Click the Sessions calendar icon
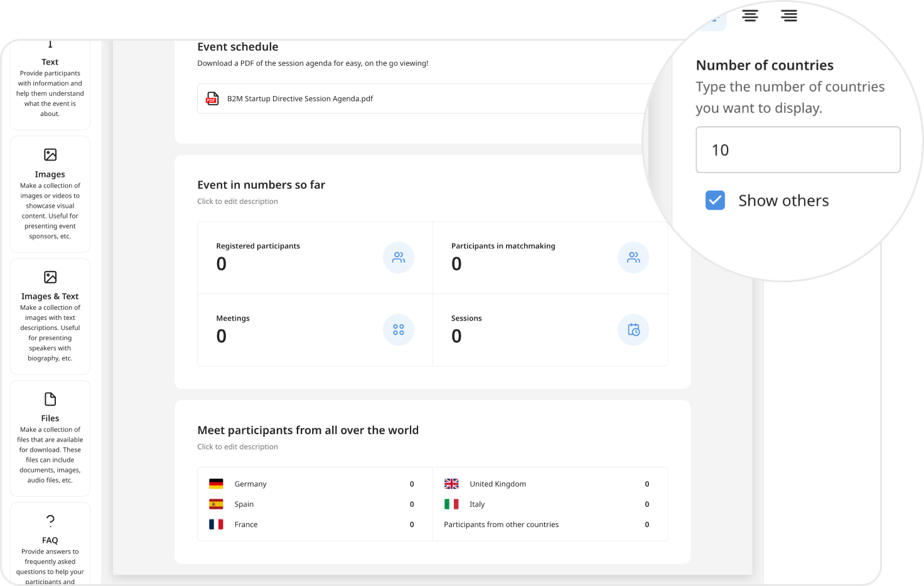The height and width of the screenshot is (586, 924). (633, 329)
